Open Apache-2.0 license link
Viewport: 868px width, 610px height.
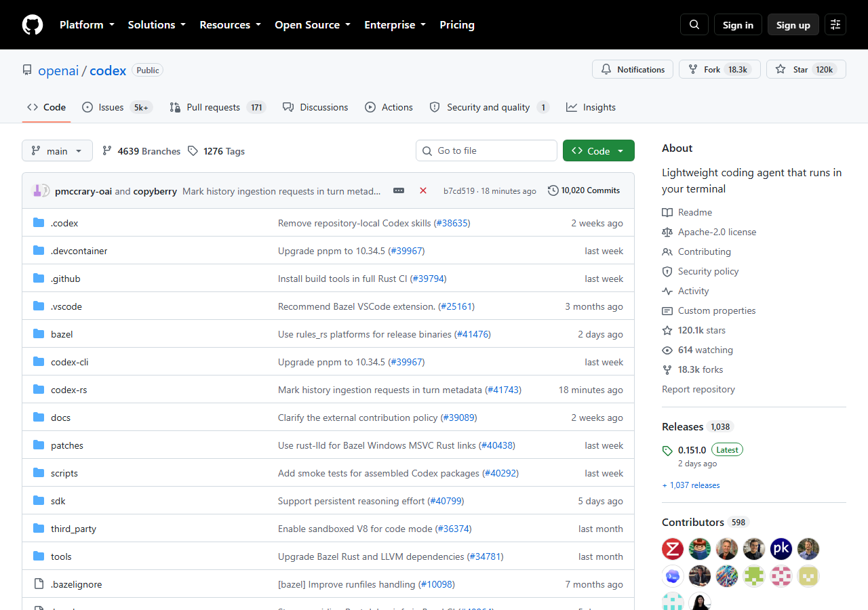coord(709,232)
